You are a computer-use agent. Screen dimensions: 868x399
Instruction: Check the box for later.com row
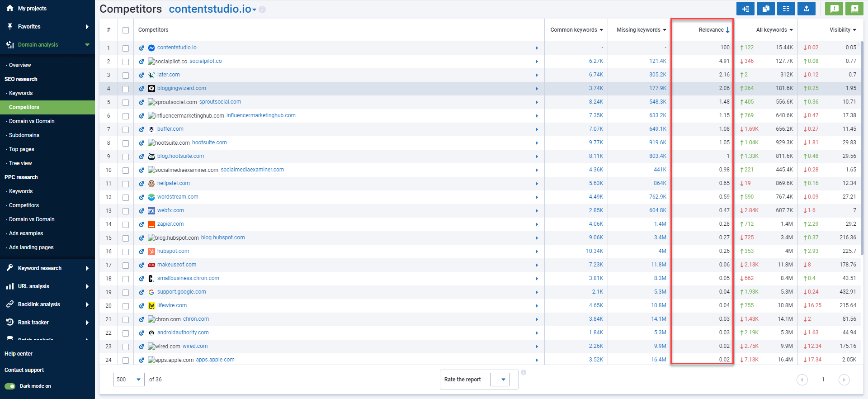point(126,75)
